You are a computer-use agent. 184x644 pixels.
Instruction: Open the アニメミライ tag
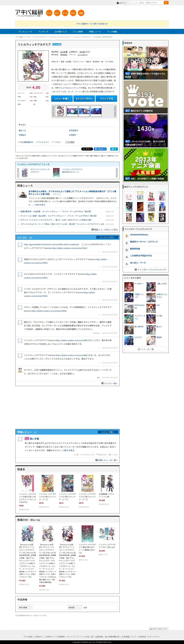point(43,142)
